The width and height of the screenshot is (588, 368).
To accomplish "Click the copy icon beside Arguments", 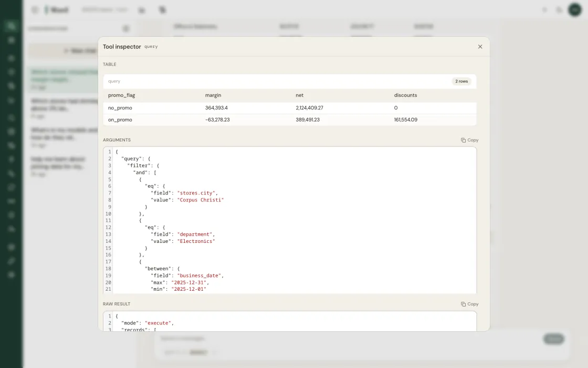I will click(x=463, y=140).
